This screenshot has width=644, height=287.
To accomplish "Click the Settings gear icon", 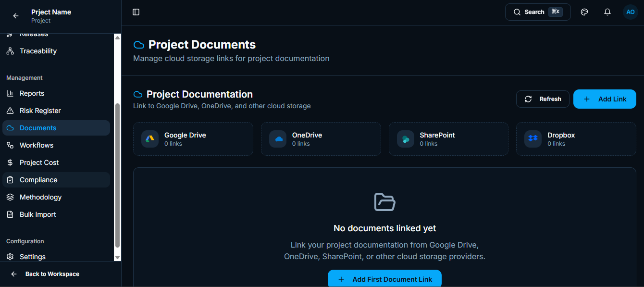I will [x=10, y=257].
